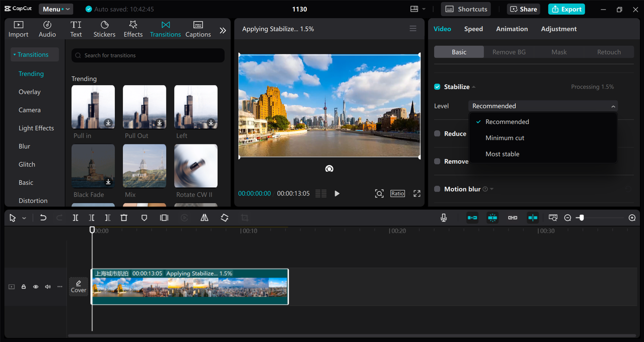This screenshot has height=342, width=644.
Task: Toggle clip linkage chain icon
Action: 513,218
